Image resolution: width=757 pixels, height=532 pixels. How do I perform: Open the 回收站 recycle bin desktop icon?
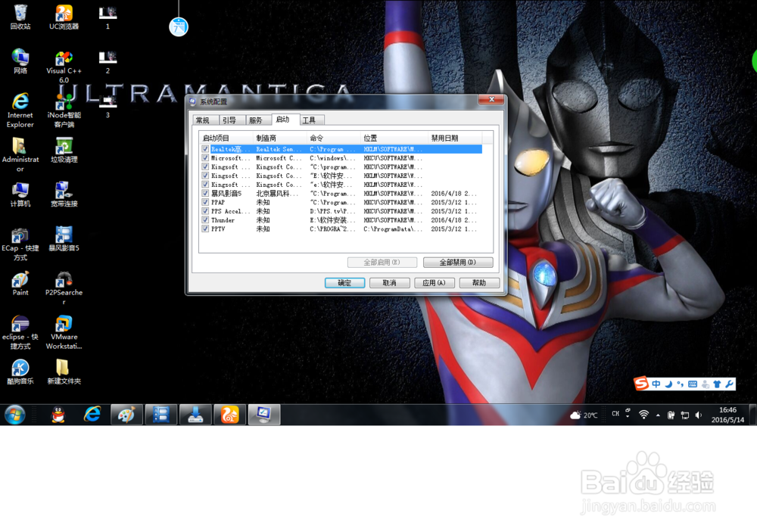click(x=20, y=17)
